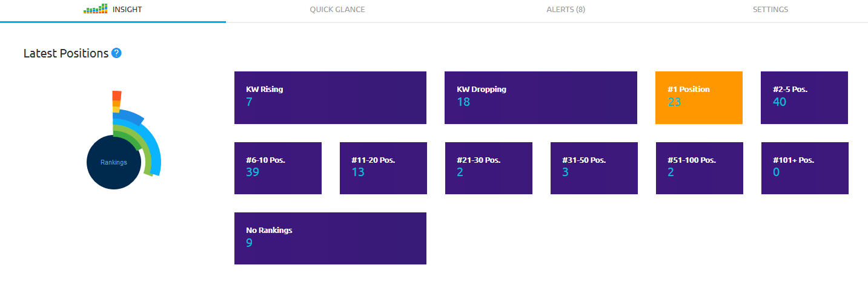This screenshot has height=308, width=868.
Task: Switch to the Quick Glance tab
Action: tap(337, 10)
